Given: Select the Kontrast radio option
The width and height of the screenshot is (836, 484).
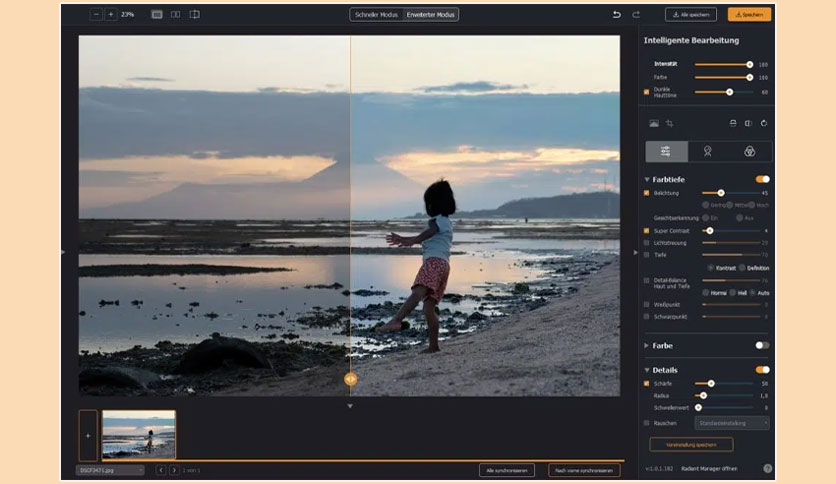Looking at the screenshot, I should [711, 268].
